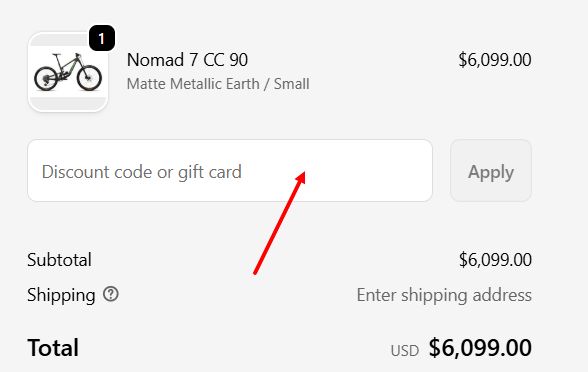This screenshot has height=372, width=588.
Task: Click the item price next to Nomad 7
Action: pos(495,60)
